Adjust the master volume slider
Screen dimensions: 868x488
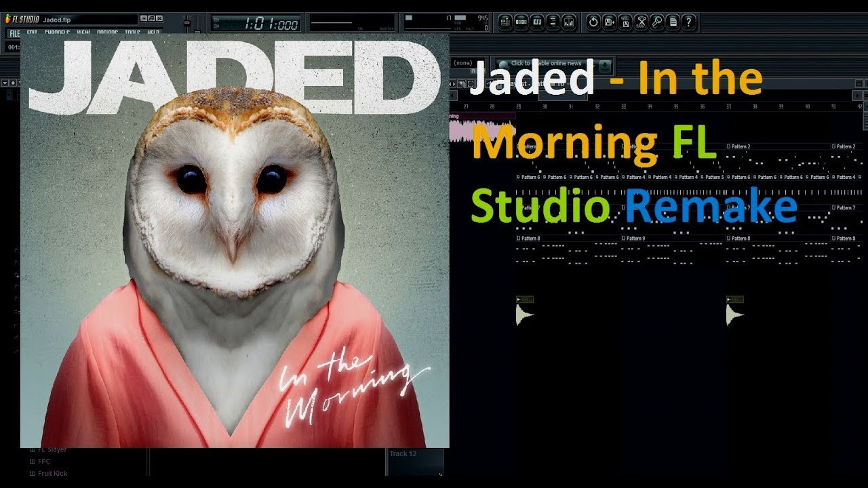point(187,23)
